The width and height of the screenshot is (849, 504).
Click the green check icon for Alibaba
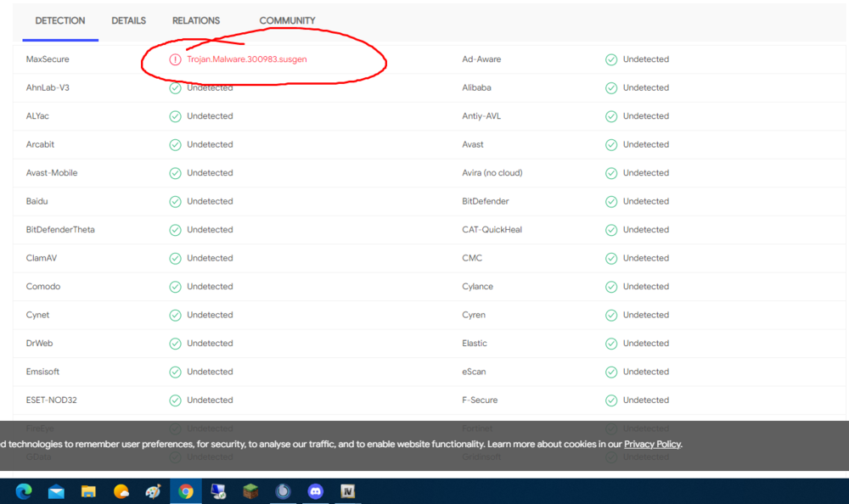click(611, 87)
